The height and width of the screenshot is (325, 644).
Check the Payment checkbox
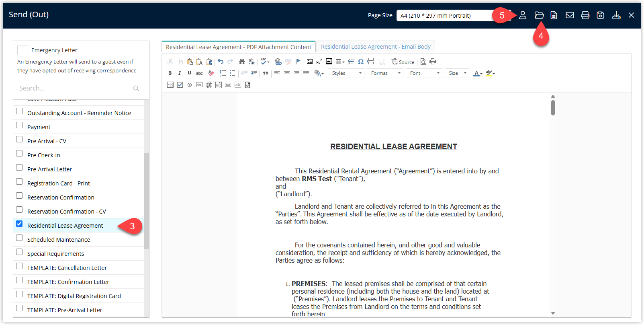tap(19, 125)
